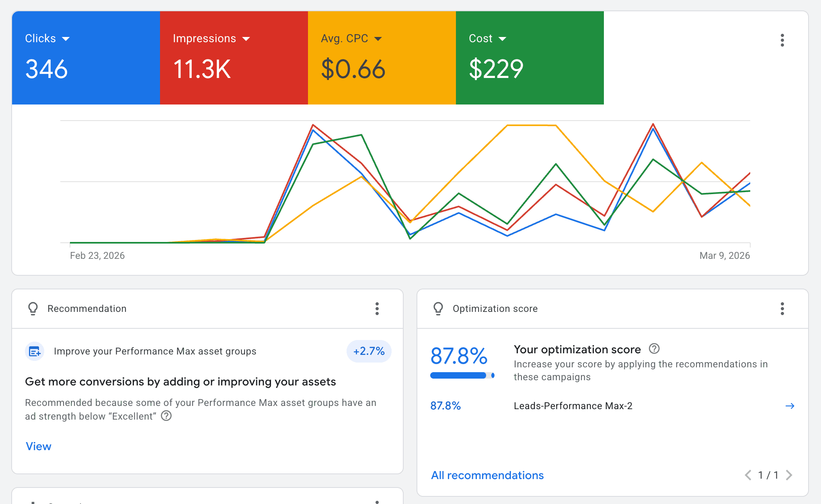Click the blue Performance Max asset group icon

tap(35, 351)
